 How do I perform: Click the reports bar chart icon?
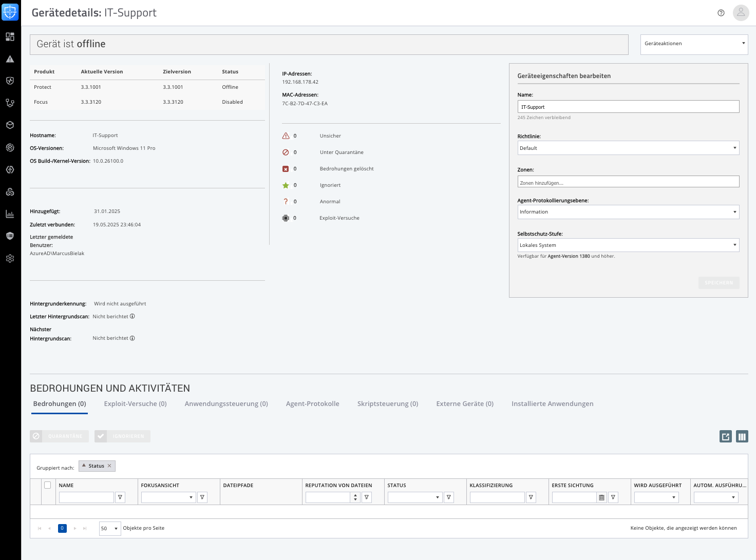click(10, 214)
